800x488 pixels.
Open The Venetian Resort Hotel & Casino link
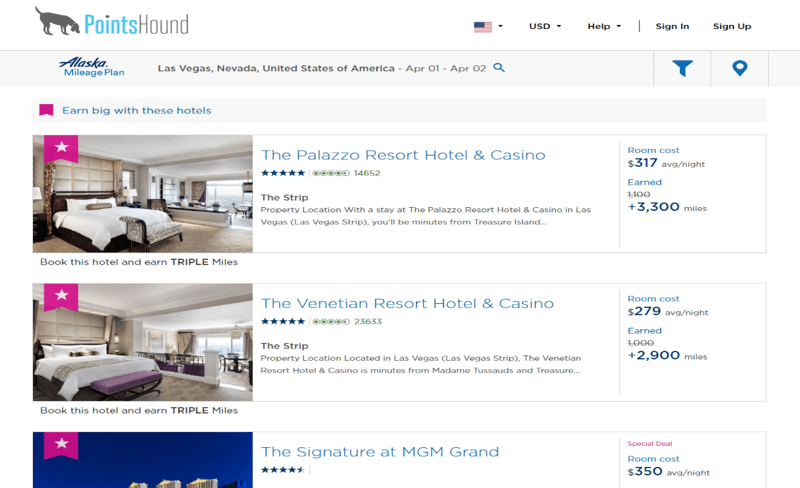point(407,303)
